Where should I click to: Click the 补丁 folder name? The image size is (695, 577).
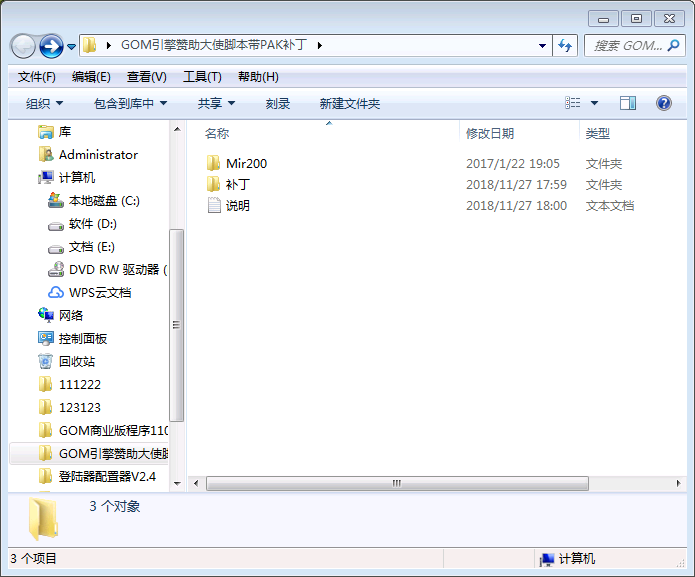click(x=238, y=184)
